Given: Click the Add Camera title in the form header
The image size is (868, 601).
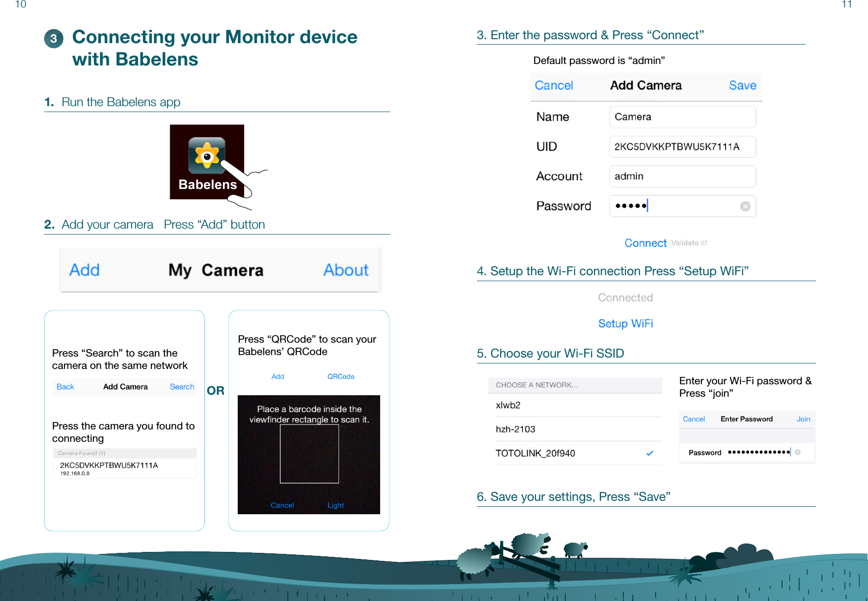Looking at the screenshot, I should click(x=646, y=85).
